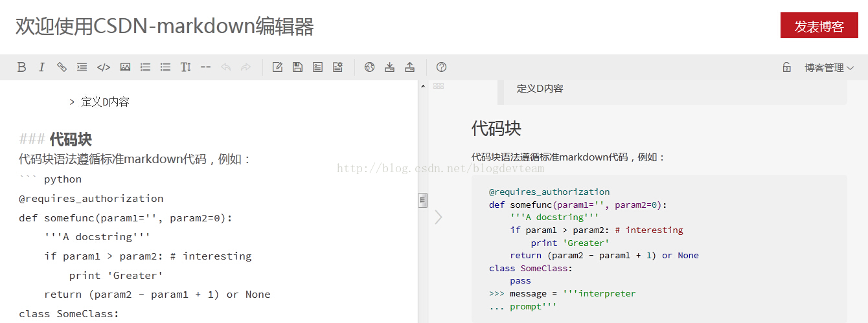This screenshot has width=868, height=323.
Task: Click the '欢迎使用CSDN-markdown编辑器' page title
Action: coord(165,27)
